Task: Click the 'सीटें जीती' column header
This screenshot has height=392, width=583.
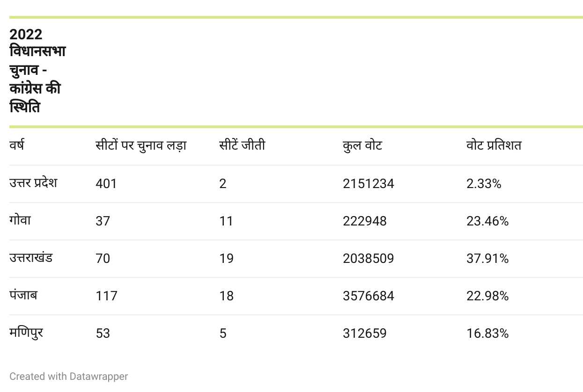Action: (242, 145)
